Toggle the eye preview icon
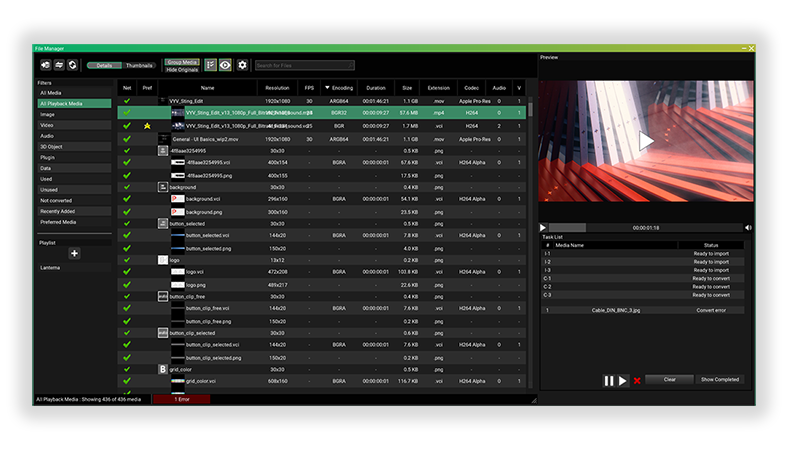 click(225, 65)
